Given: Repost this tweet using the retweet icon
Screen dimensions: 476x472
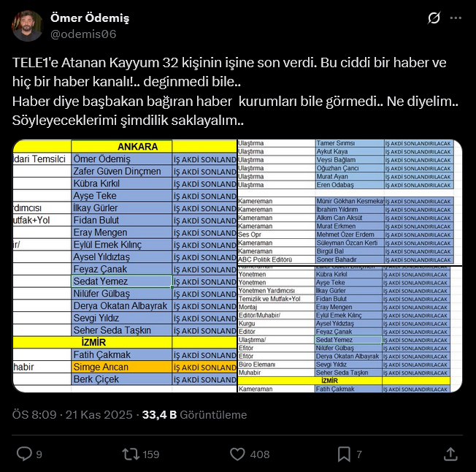Looking at the screenshot, I should tap(131, 454).
